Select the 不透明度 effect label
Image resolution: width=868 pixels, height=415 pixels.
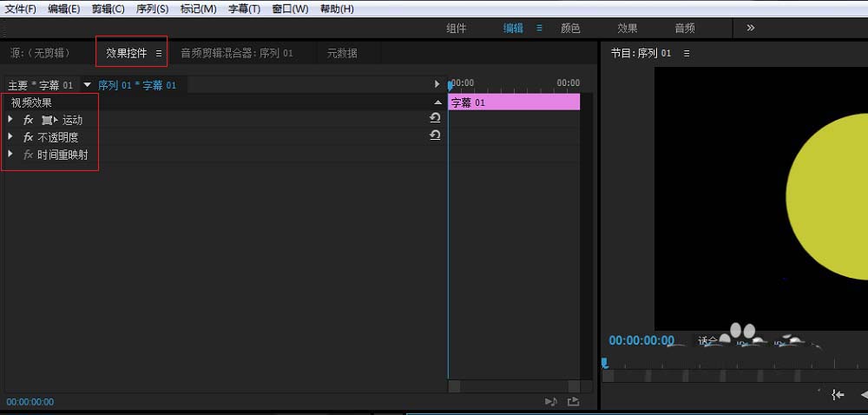tap(58, 138)
